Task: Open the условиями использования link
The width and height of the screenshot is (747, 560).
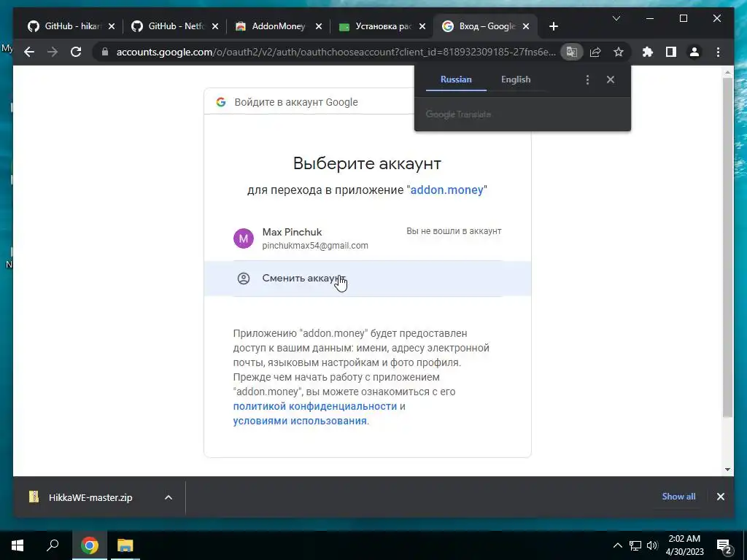Action: click(300, 421)
